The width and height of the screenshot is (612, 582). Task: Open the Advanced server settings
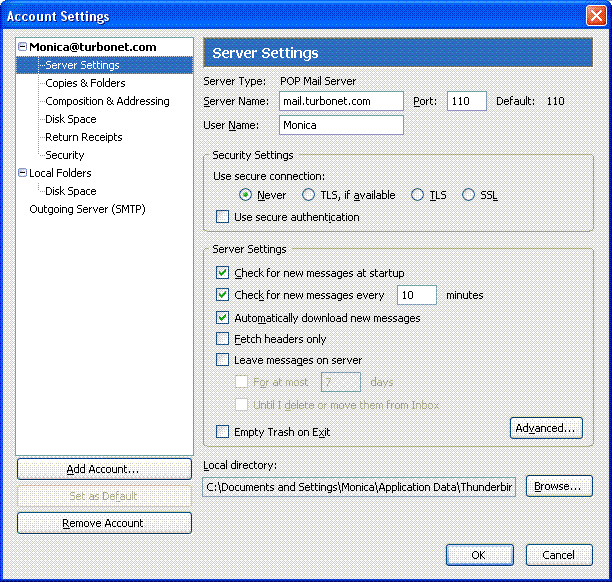click(x=545, y=428)
